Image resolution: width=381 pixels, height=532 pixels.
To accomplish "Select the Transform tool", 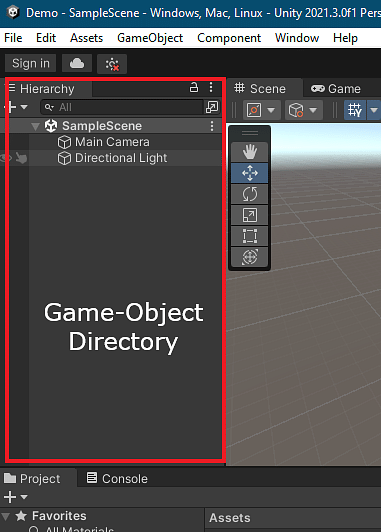I will [x=250, y=257].
